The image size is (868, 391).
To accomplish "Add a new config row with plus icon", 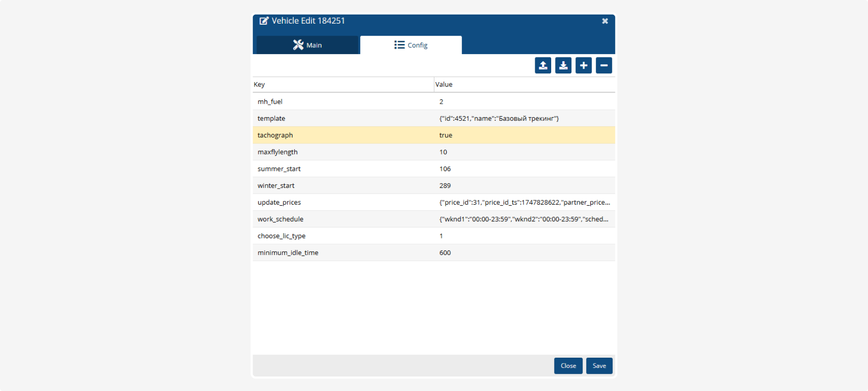I will click(x=583, y=66).
